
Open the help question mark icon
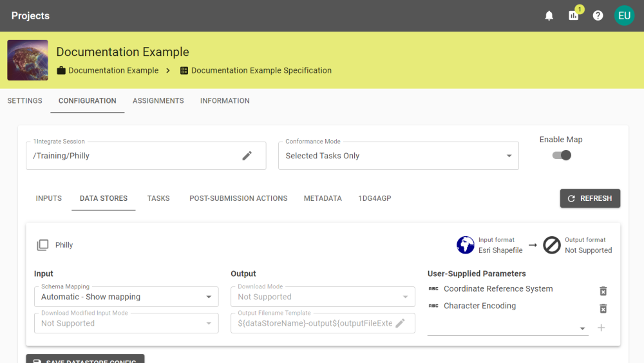pos(598,15)
